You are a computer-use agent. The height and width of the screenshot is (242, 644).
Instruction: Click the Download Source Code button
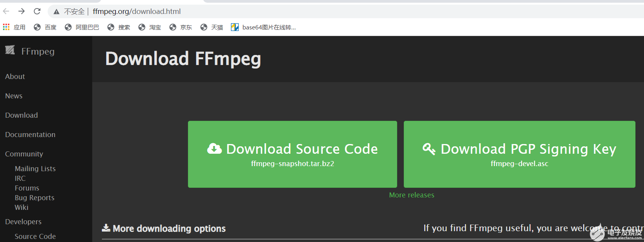coord(293,154)
